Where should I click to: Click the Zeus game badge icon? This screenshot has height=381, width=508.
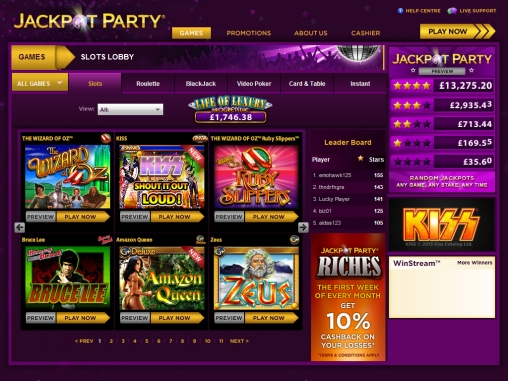pyautogui.click(x=294, y=240)
